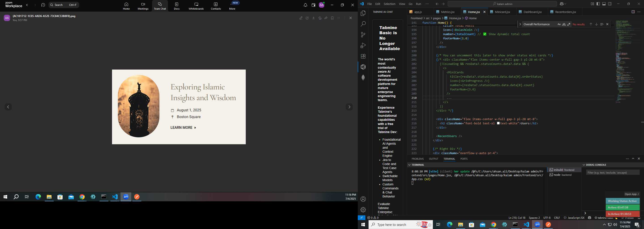The height and width of the screenshot is (229, 644).
Task: Switch to the PROBLEMS panel tab
Action: pos(417,159)
